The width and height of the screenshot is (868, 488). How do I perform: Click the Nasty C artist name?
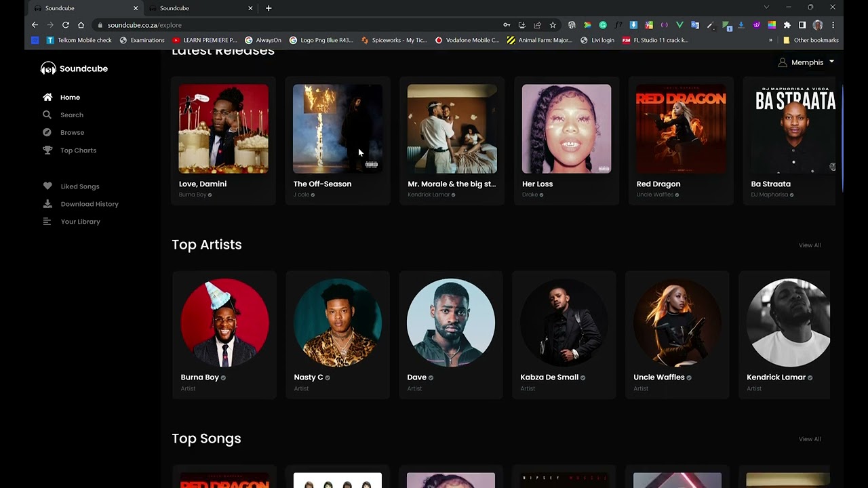(309, 378)
